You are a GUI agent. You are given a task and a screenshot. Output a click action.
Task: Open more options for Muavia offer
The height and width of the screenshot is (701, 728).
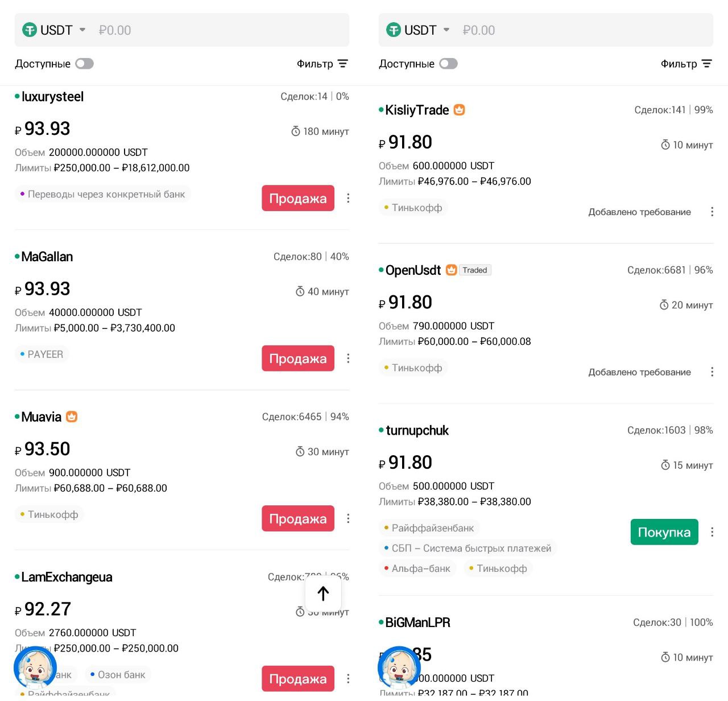coord(348,518)
